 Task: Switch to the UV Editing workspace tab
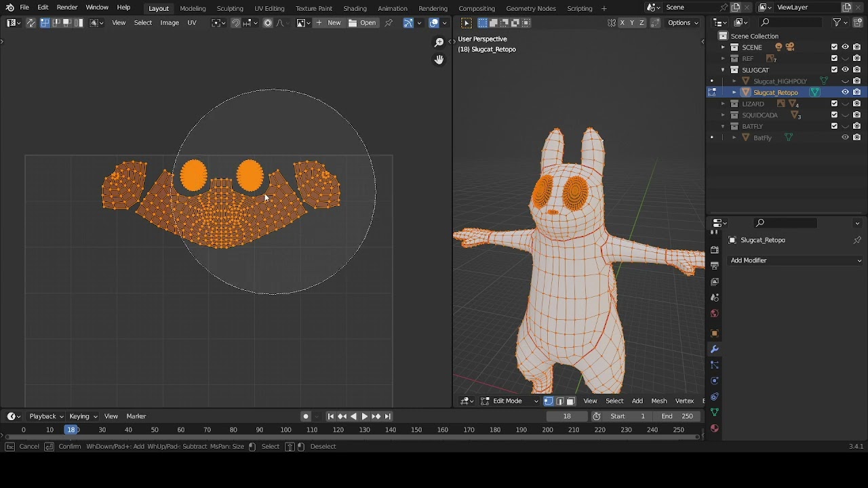click(x=269, y=8)
